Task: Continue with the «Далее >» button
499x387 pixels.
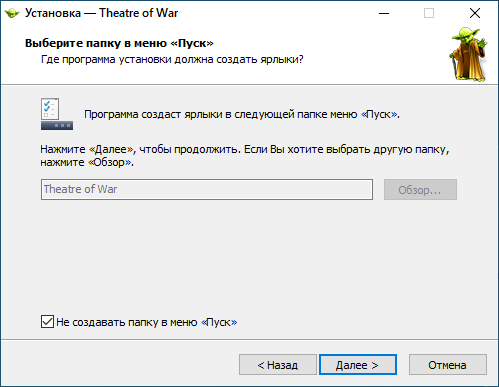Action: point(358,365)
